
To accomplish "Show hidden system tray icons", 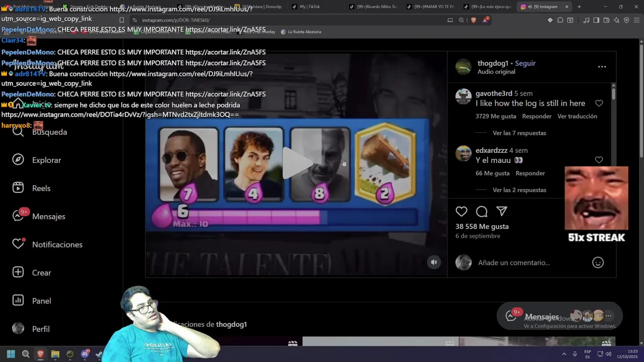I will tap(563, 354).
